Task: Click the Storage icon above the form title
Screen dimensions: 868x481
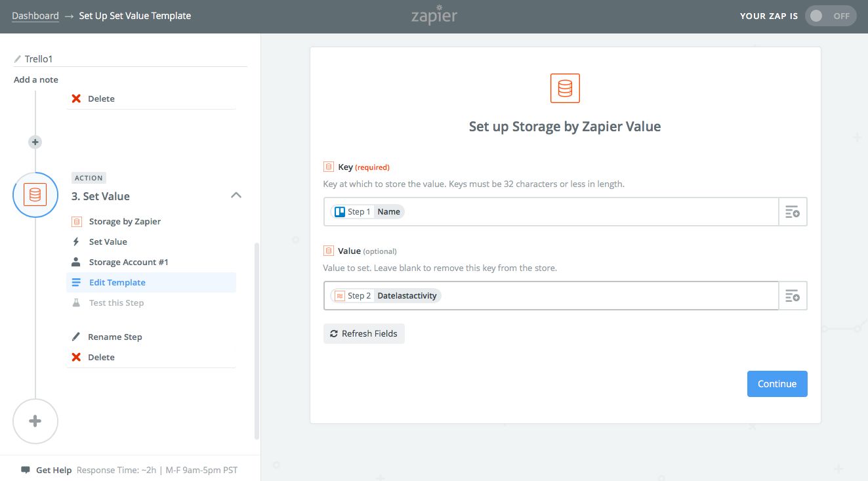Action: (565, 88)
